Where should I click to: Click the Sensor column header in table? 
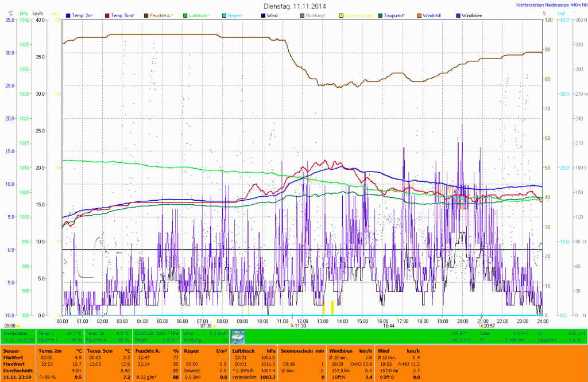click(x=11, y=350)
